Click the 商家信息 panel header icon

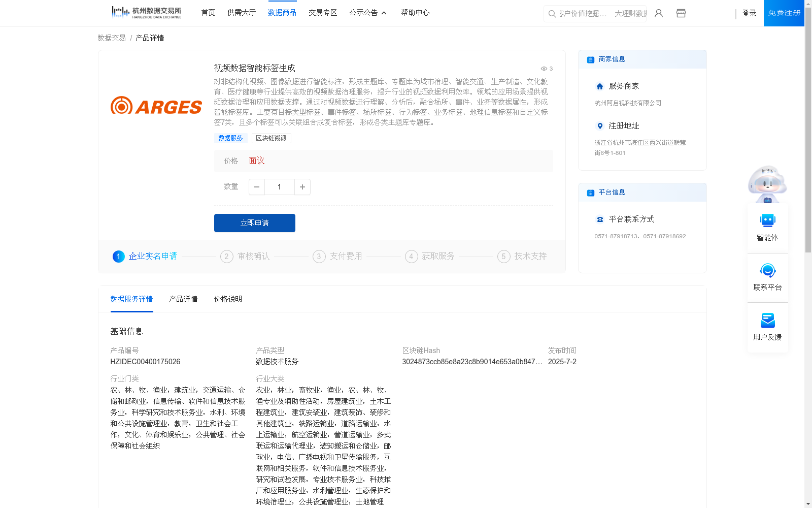point(591,60)
